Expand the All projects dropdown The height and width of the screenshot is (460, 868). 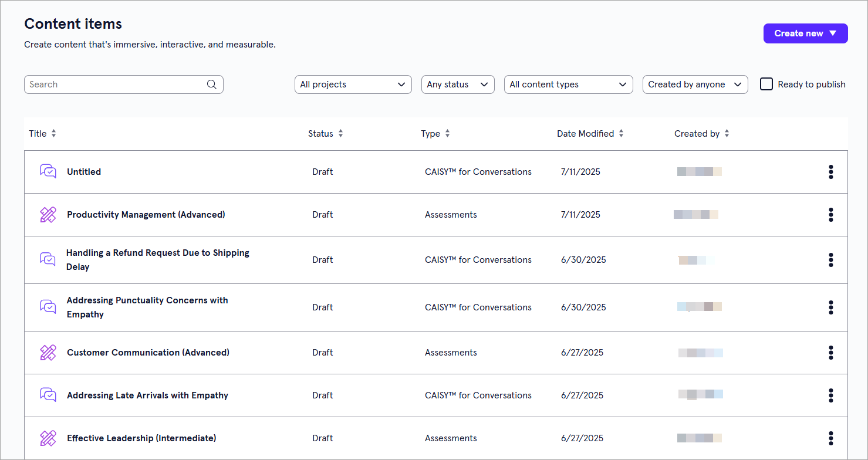tap(353, 84)
